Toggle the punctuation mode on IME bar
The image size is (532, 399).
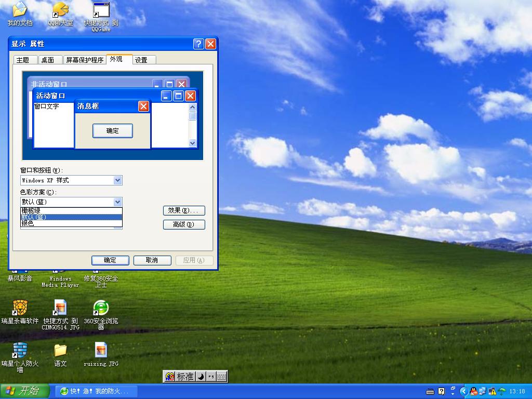[211, 377]
